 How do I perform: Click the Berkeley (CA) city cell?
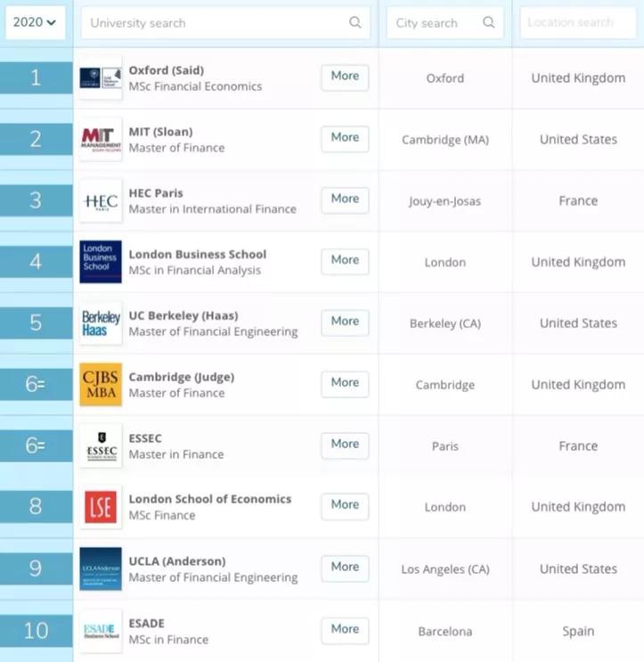(445, 323)
